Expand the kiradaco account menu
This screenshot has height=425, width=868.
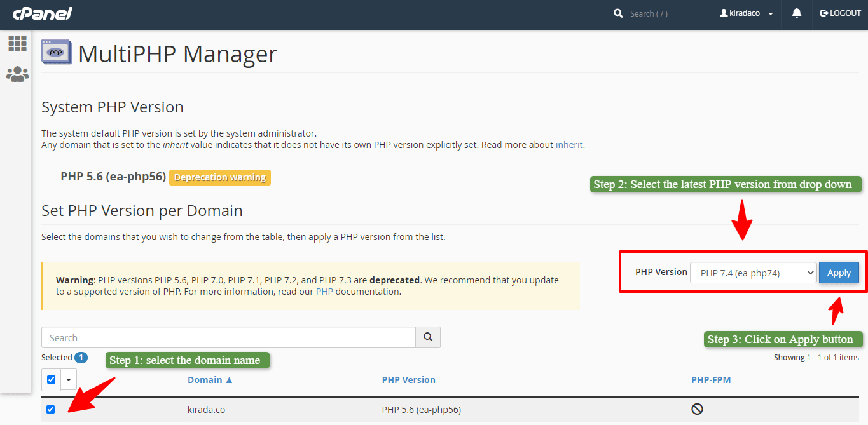pyautogui.click(x=747, y=13)
